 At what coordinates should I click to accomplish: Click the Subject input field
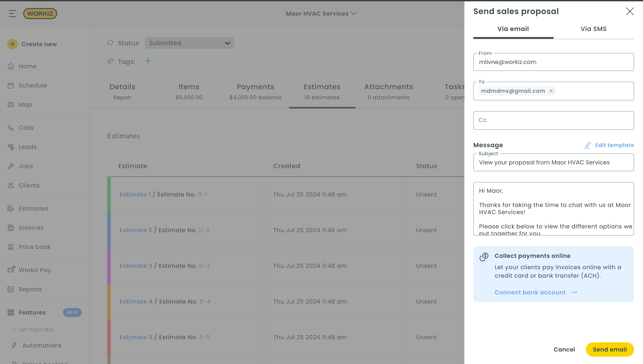(x=554, y=163)
